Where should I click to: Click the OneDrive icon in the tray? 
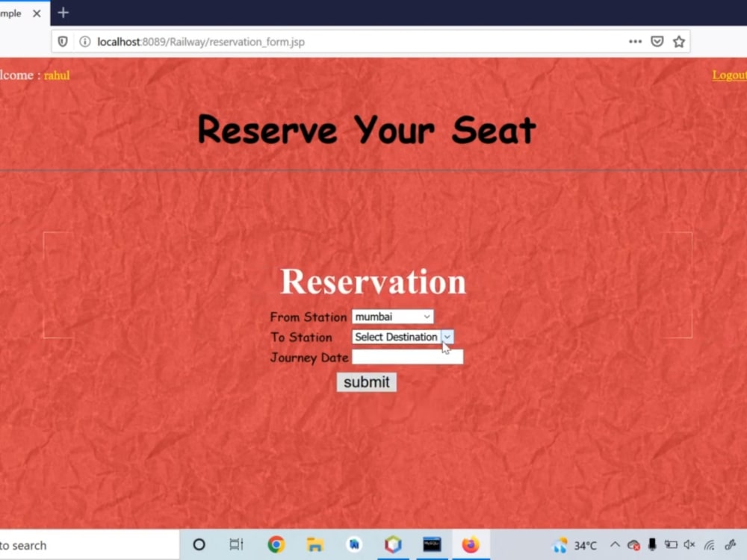point(633,544)
